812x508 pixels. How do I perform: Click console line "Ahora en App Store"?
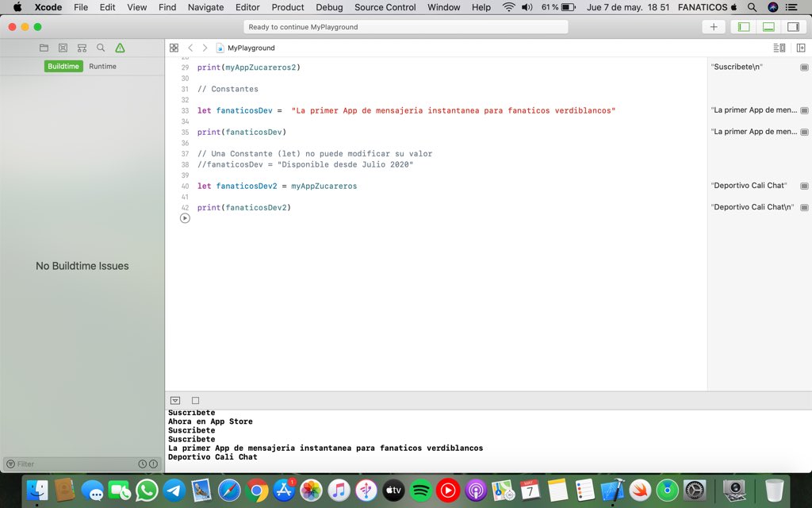click(x=210, y=421)
